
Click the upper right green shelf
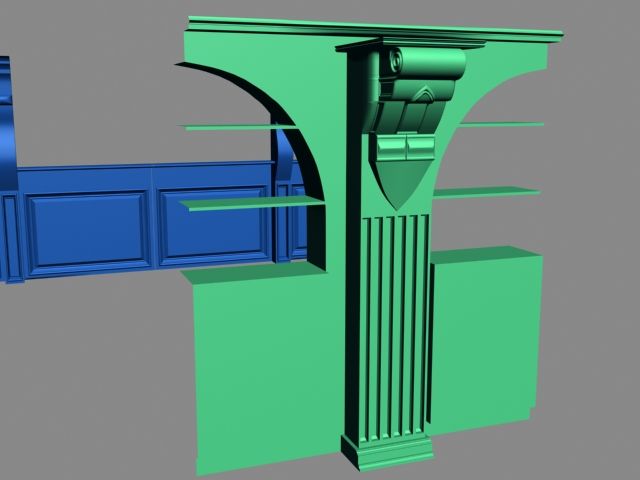tap(500, 125)
